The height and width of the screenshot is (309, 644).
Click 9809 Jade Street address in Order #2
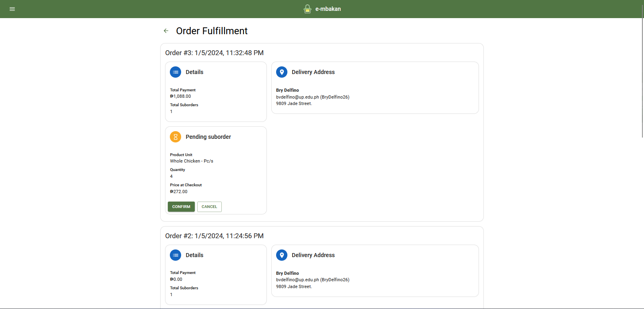[x=294, y=286]
